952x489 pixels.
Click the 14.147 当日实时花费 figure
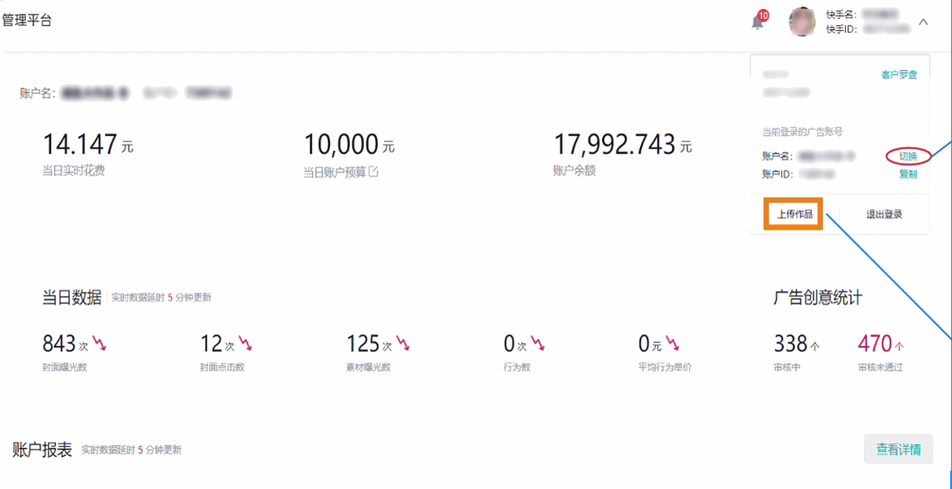80,145
